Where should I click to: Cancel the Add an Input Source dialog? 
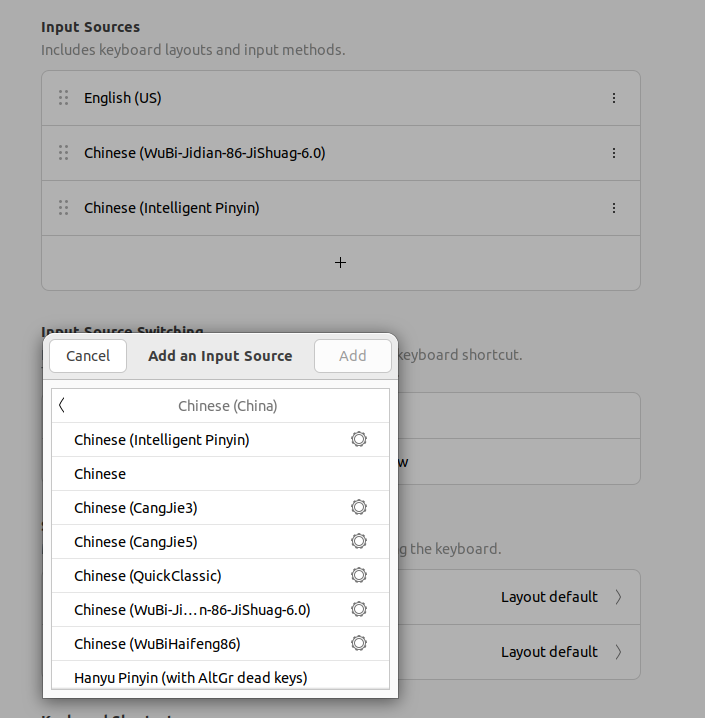click(88, 356)
